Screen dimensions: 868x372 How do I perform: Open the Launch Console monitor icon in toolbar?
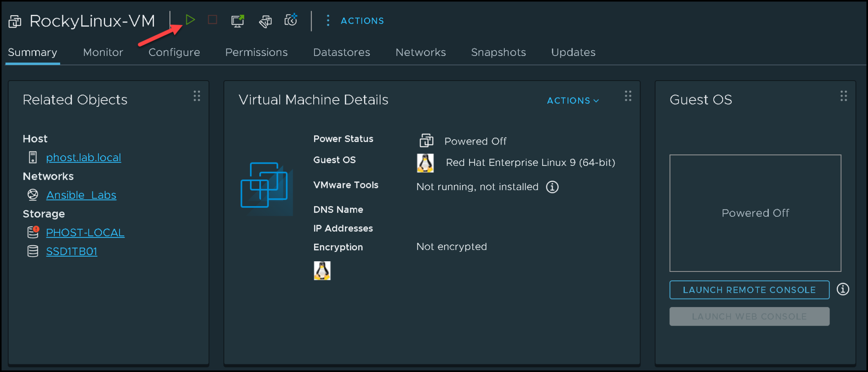click(237, 20)
